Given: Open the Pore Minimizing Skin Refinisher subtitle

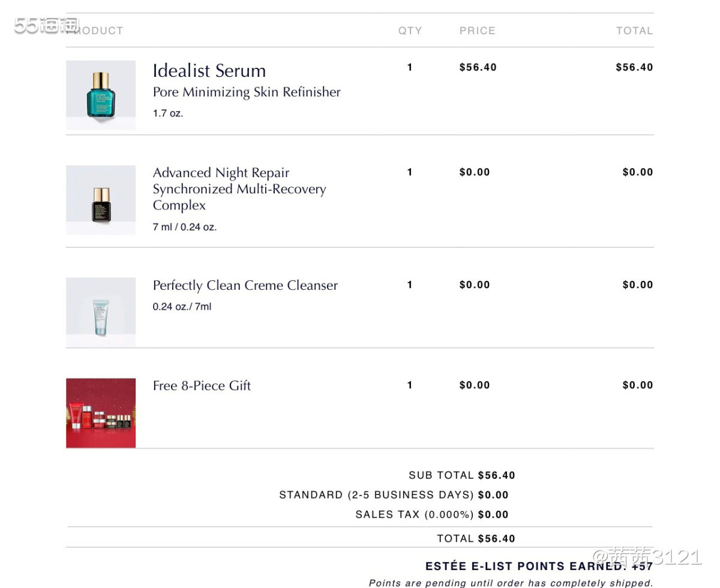Looking at the screenshot, I should (247, 92).
